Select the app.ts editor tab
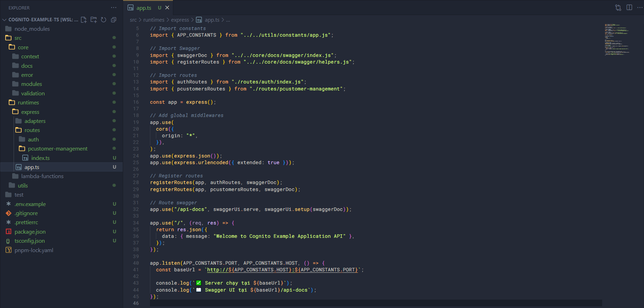Screen dimensions: 644x308 click(x=144, y=8)
